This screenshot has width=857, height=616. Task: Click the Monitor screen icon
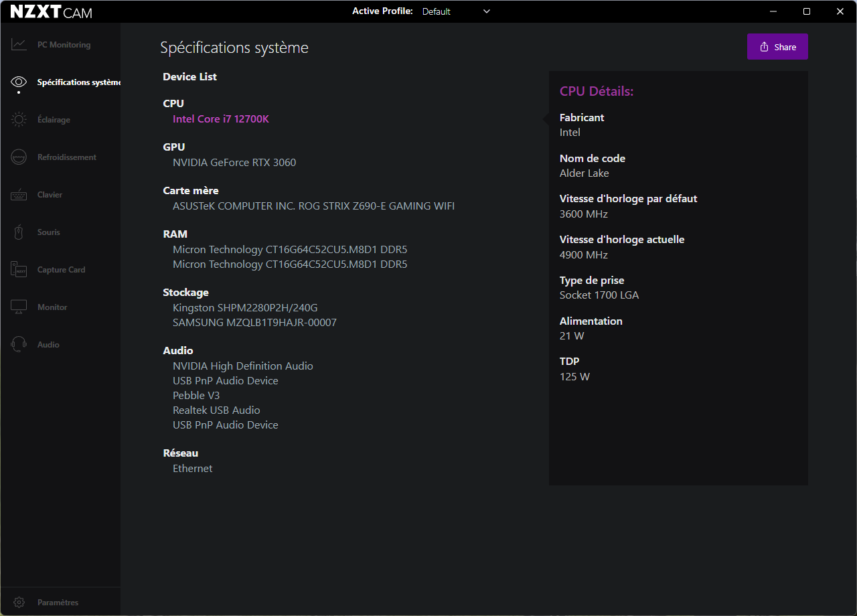[19, 307]
